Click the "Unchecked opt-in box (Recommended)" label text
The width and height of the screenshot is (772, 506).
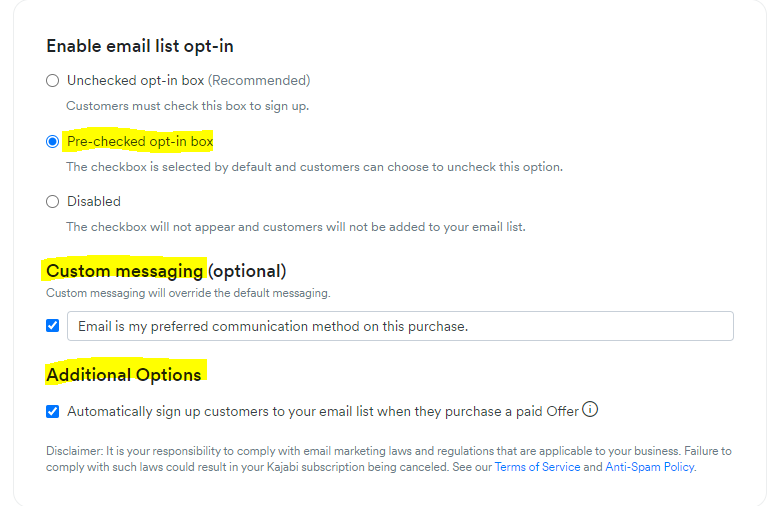click(188, 80)
